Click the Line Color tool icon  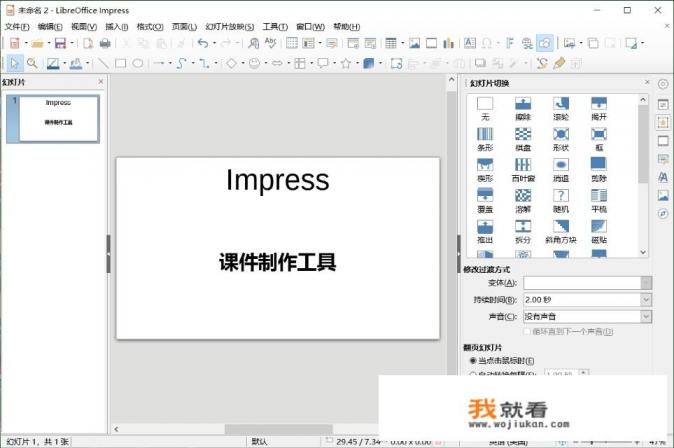point(53,64)
